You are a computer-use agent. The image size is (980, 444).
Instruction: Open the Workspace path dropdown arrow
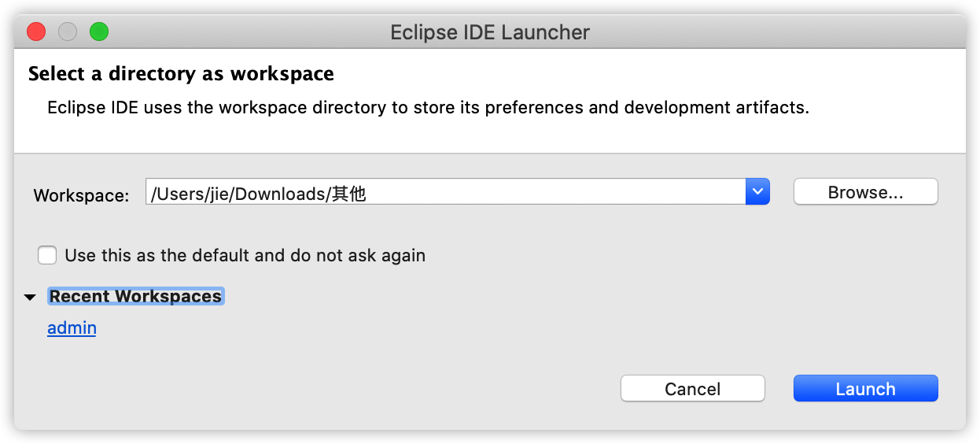click(x=757, y=191)
